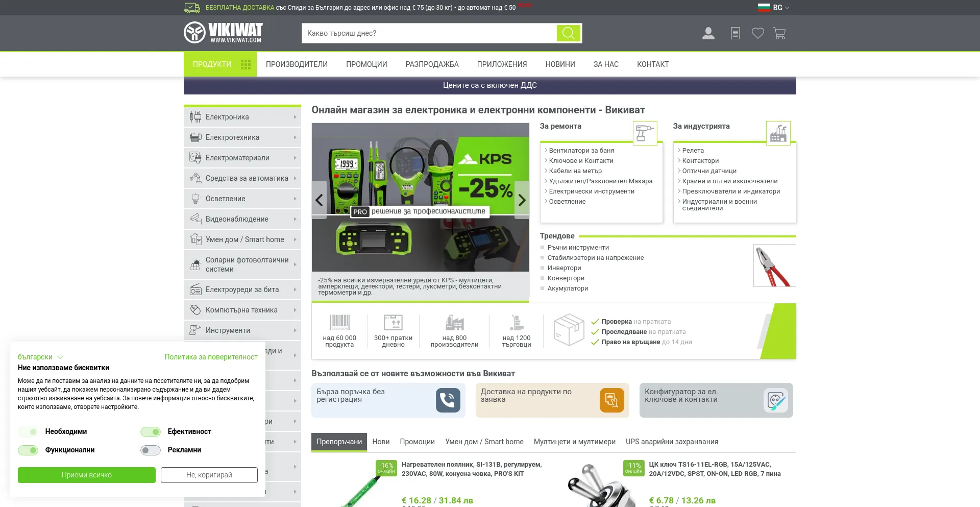Open the Стабилизатори на напрежение trend link
This screenshot has width=980, height=507.
click(x=595, y=258)
